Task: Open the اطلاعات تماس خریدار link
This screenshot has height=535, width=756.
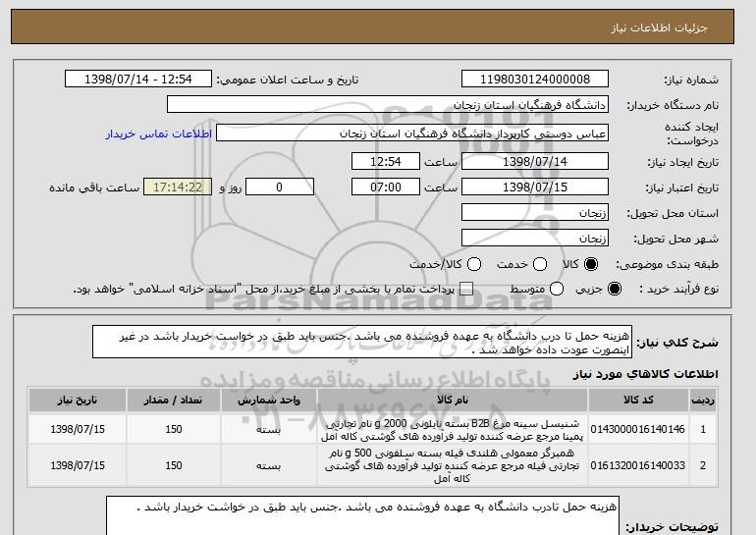Action: tap(159, 134)
